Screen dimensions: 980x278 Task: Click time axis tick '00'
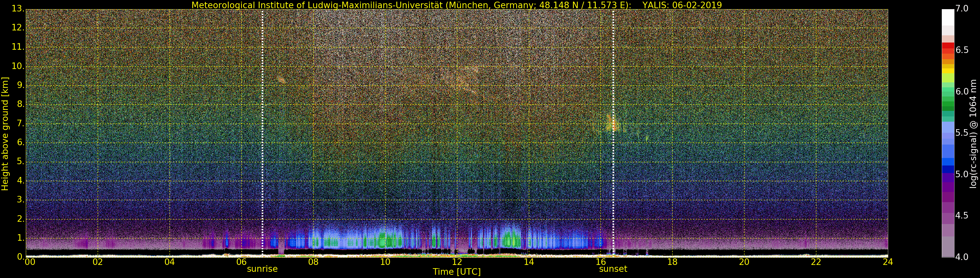[x=30, y=262]
